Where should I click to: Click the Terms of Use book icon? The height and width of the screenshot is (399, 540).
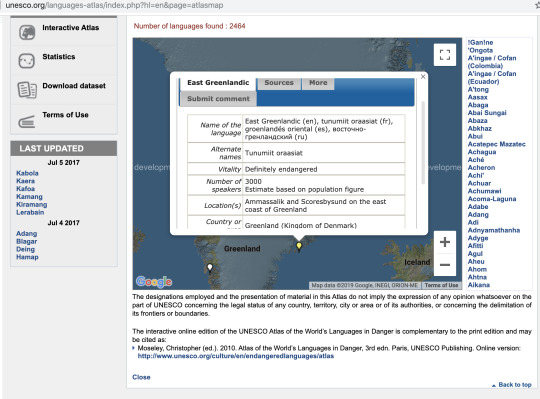27,122
